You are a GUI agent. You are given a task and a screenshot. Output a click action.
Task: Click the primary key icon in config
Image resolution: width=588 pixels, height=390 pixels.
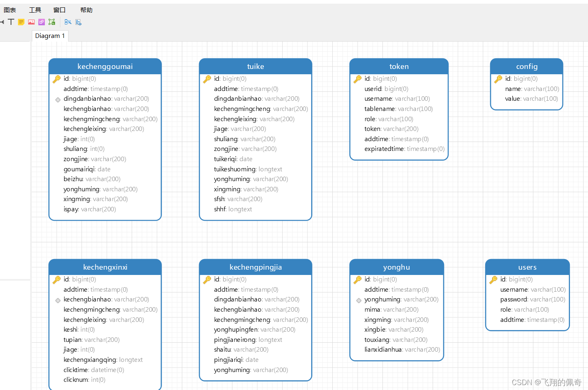coord(498,79)
